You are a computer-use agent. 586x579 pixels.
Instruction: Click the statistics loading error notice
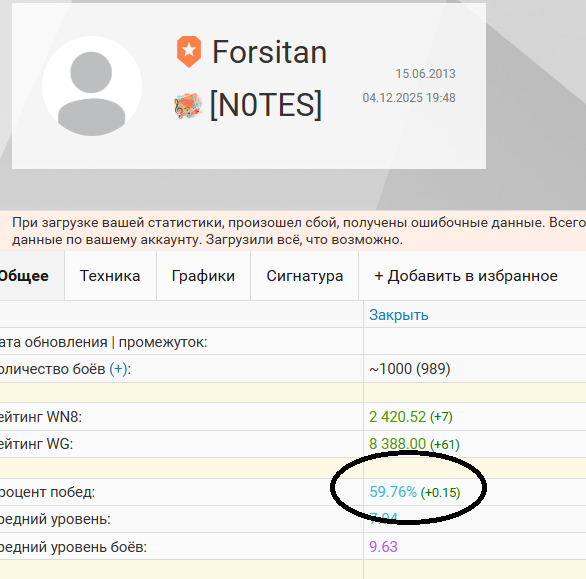293,231
